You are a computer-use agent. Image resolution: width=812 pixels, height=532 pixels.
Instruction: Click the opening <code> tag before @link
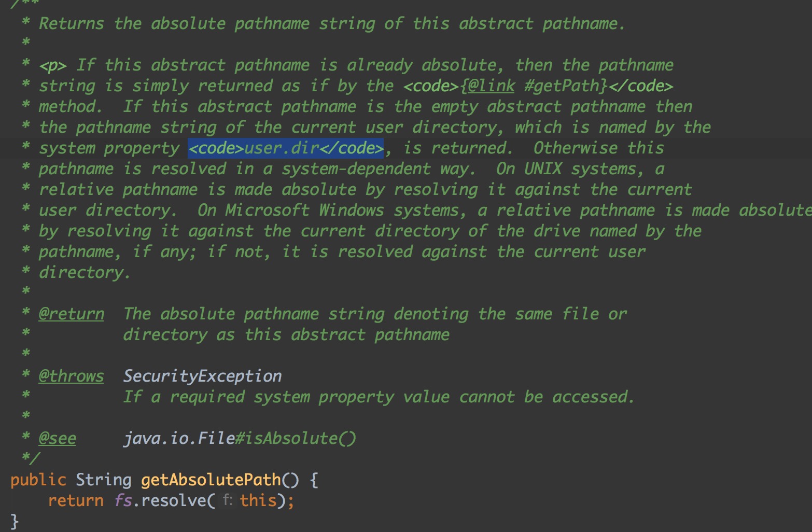pos(431,86)
